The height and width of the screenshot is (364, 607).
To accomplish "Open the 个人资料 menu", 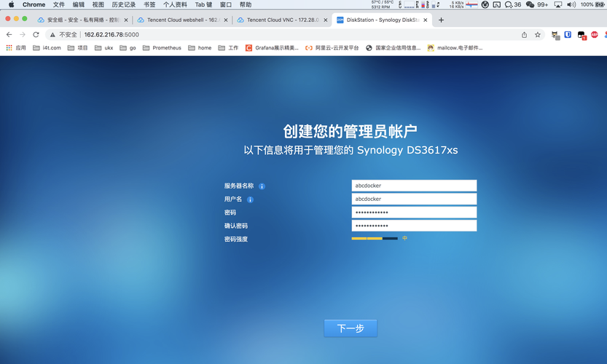I will pyautogui.click(x=175, y=4).
